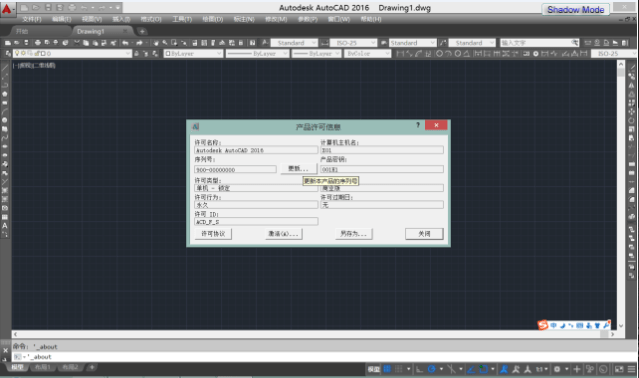Open the ISO-25 dimension style dropdown
Screen dimensions: 639x378
(x=353, y=43)
